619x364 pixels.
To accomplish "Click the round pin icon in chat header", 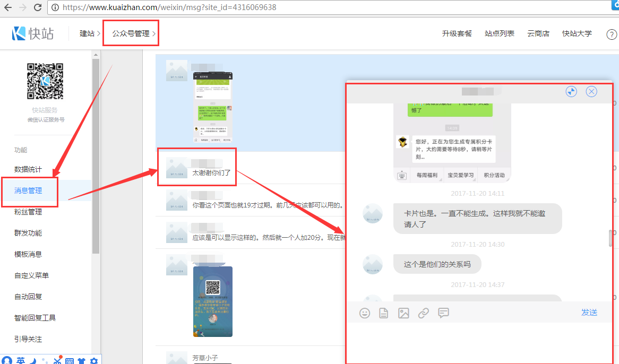I will click(571, 91).
